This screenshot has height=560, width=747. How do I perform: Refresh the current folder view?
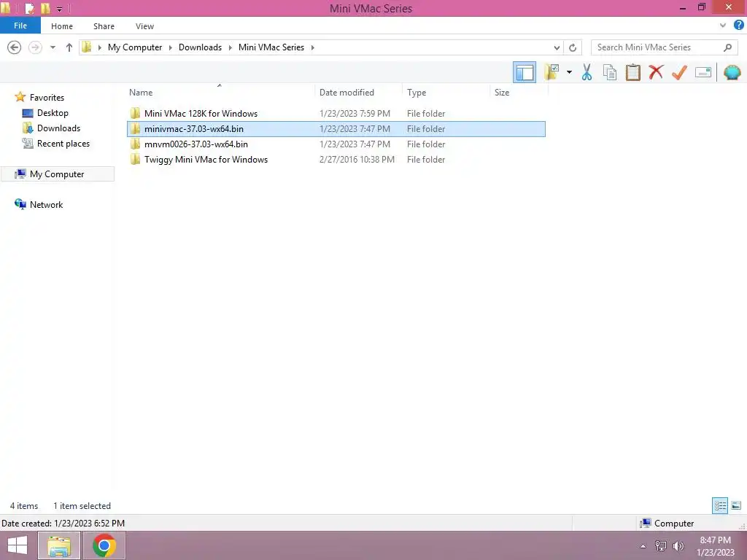573,47
